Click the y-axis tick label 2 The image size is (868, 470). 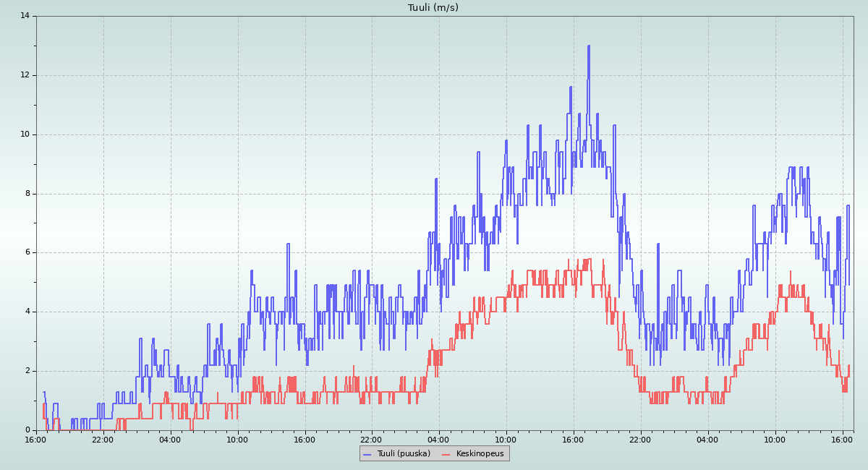[27, 371]
